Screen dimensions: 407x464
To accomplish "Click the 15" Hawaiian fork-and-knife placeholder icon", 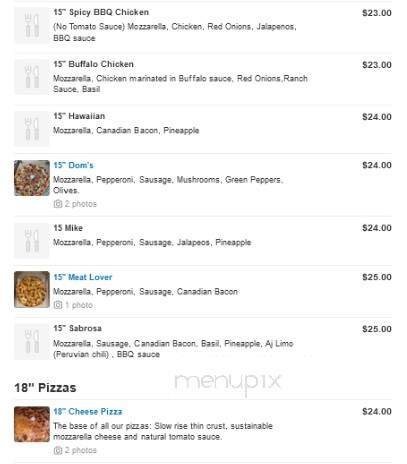I will pos(32,129).
